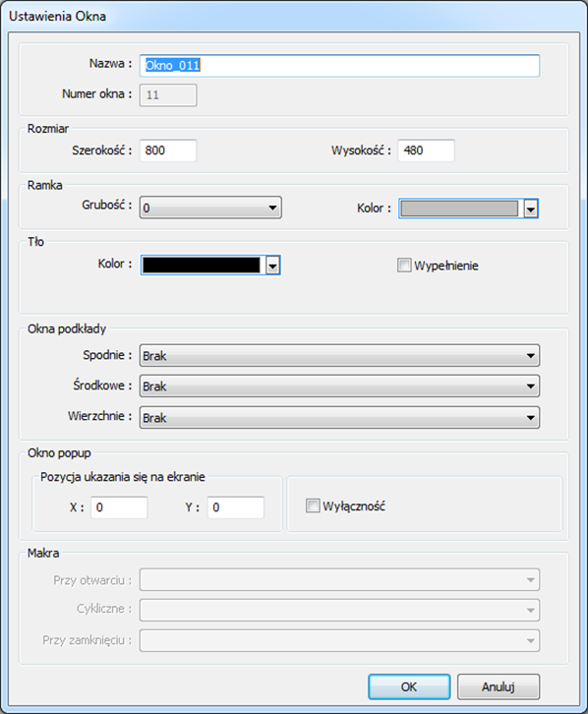Screen dimensions: 588x714
Task: Expand the Wierzchnie dropdown
Action: [339, 418]
